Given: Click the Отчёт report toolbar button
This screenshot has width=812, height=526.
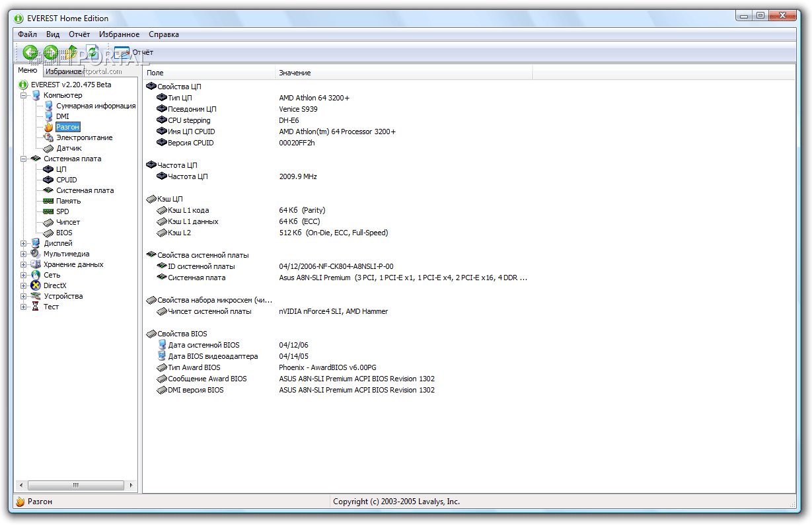Looking at the screenshot, I should pos(133,52).
